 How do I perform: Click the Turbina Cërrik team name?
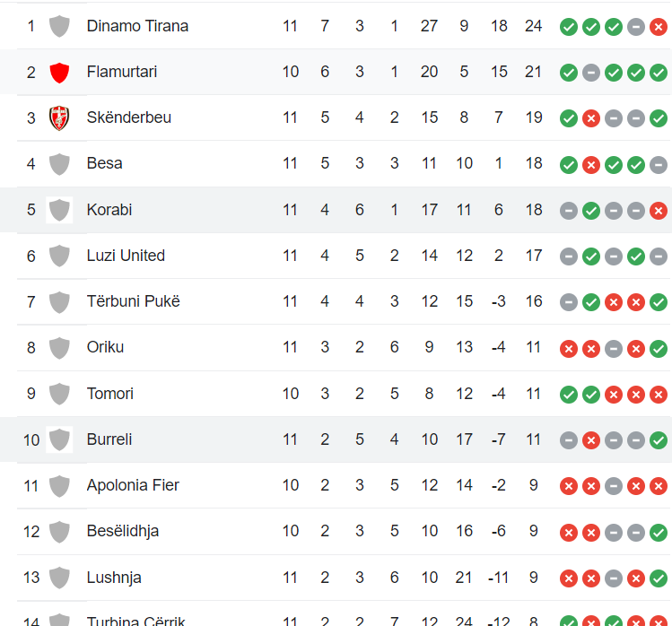click(135, 621)
